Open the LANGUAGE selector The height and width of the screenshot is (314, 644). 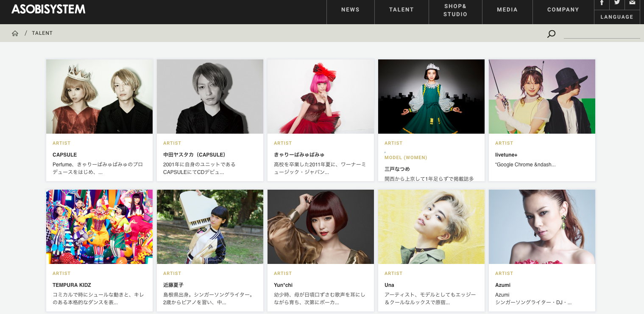coord(617,17)
